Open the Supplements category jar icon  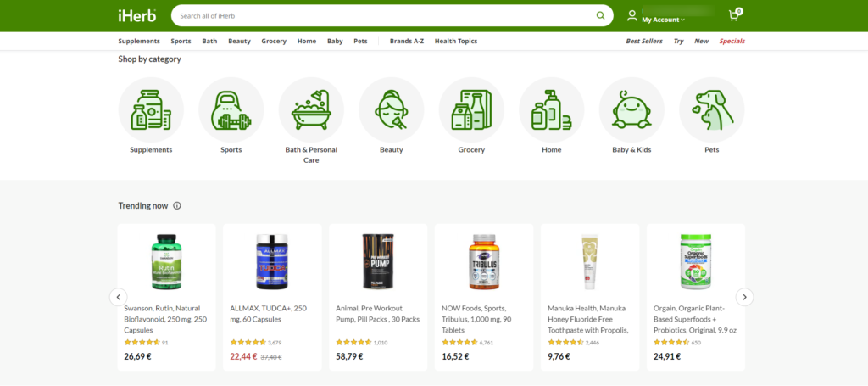[151, 109]
